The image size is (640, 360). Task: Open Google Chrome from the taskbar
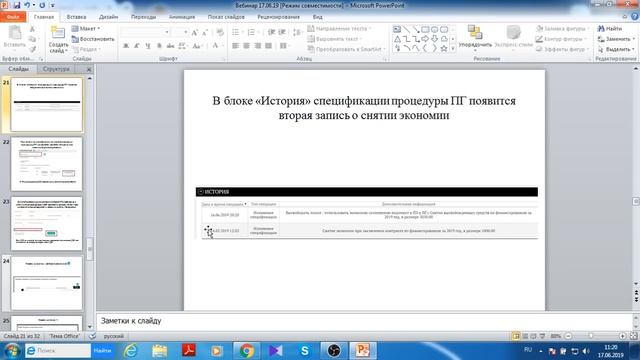click(246, 351)
